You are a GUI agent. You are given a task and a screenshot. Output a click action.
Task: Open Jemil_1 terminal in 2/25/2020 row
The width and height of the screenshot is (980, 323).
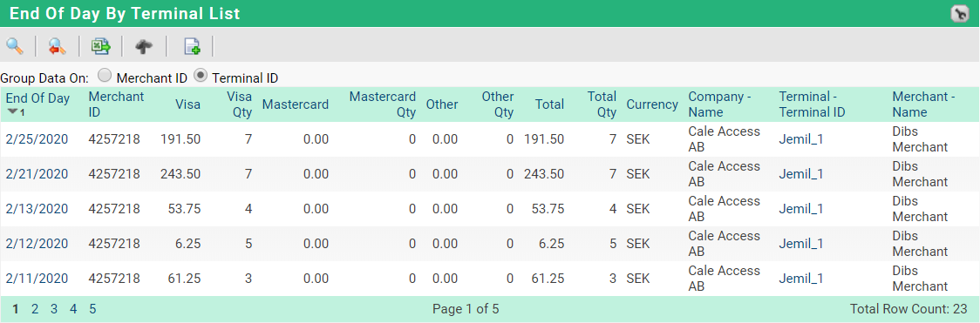[800, 139]
